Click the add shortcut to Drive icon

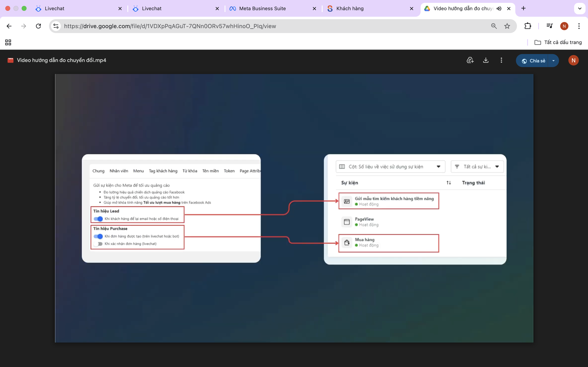click(x=470, y=60)
